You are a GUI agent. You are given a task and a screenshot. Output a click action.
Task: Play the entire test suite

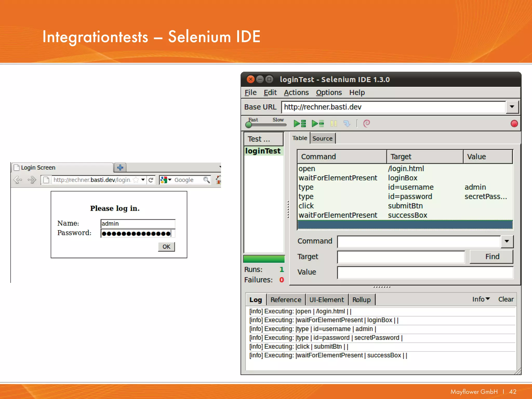[x=300, y=123]
